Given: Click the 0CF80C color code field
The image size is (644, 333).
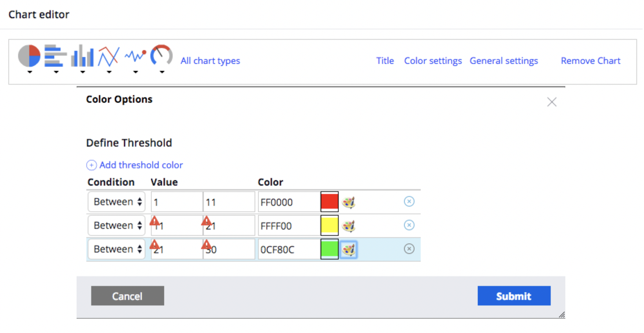Looking at the screenshot, I should 289,249.
